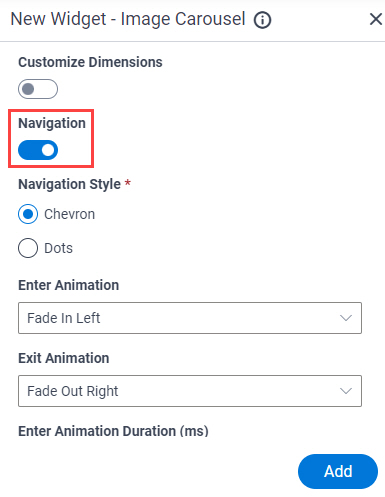The height and width of the screenshot is (497, 385).
Task: Expand the Enter Animation dropdown arrow
Action: 346,318
